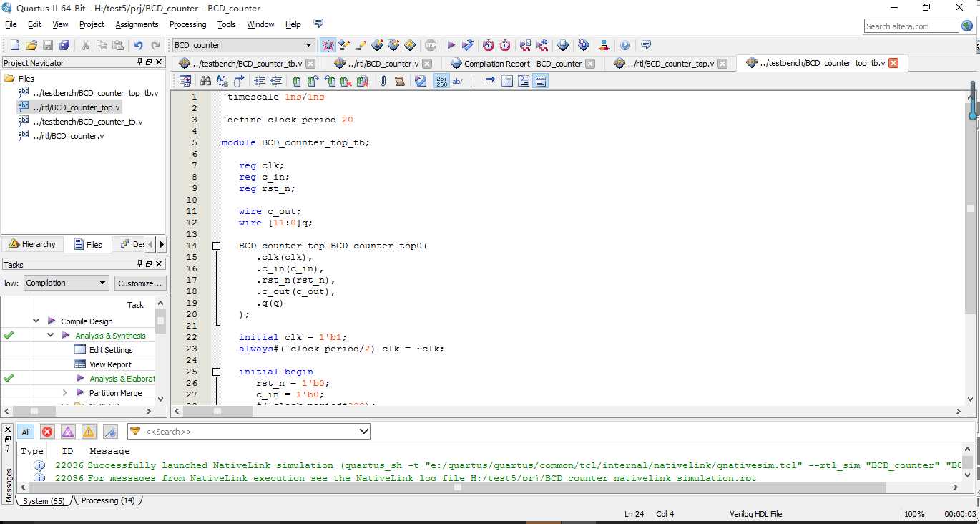Click the messages Search filter field
This screenshot has height=524, width=980.
pyautogui.click(x=249, y=432)
